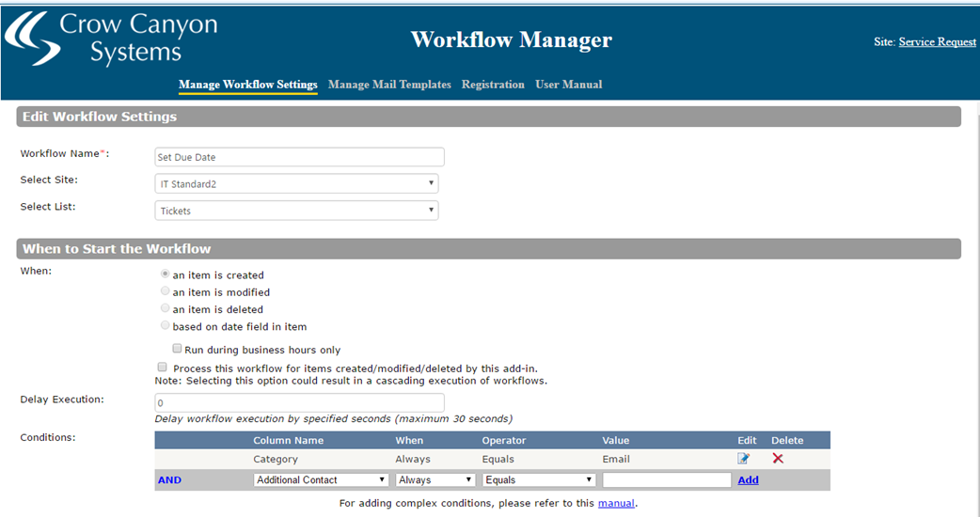Screen dimensions: 980x517
Task: Expand the 'Equals' operator dropdown
Action: (x=539, y=479)
